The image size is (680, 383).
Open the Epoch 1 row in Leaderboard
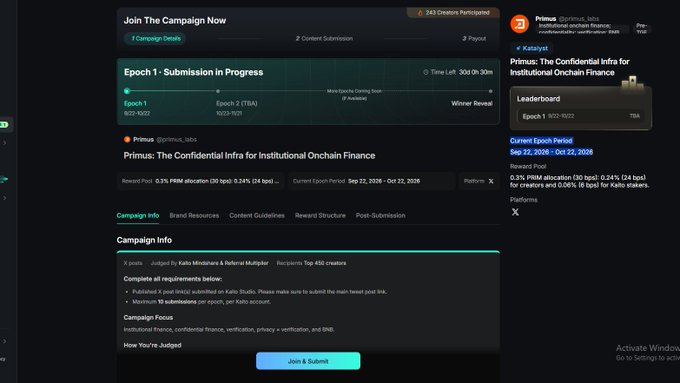581,116
